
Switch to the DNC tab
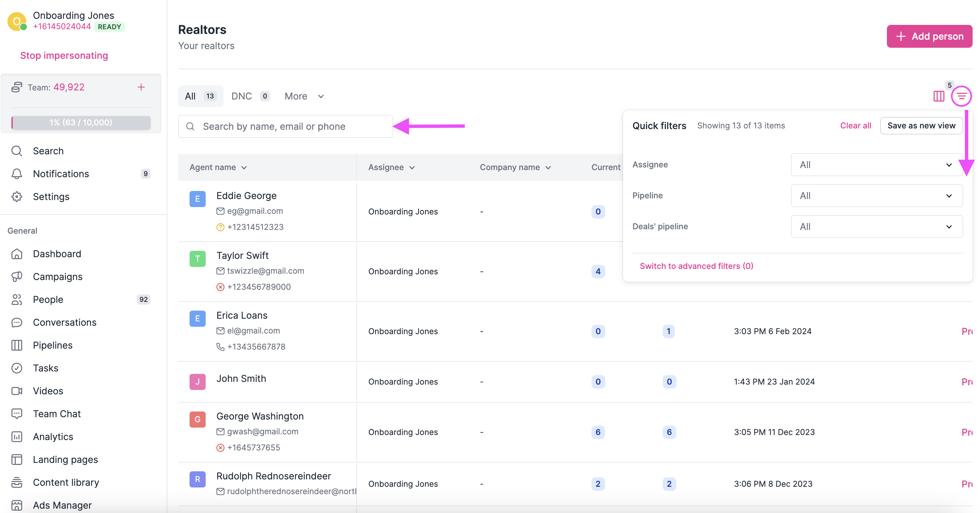pyautogui.click(x=250, y=96)
